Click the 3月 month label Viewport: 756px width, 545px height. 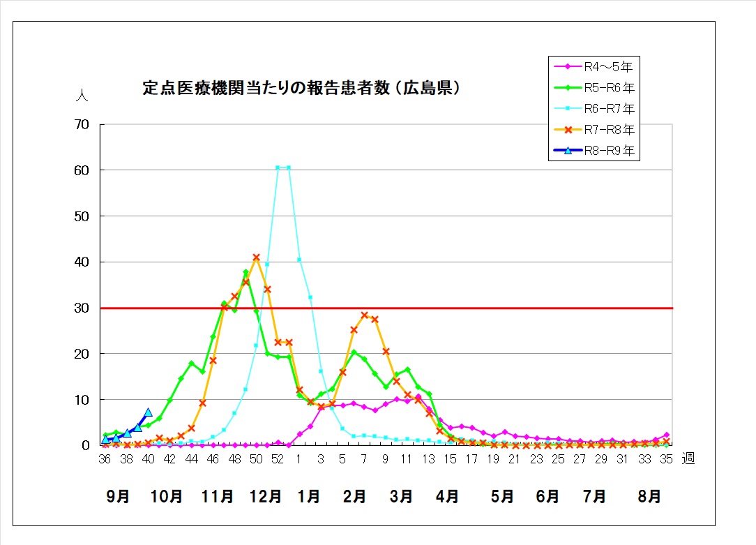tap(401, 496)
